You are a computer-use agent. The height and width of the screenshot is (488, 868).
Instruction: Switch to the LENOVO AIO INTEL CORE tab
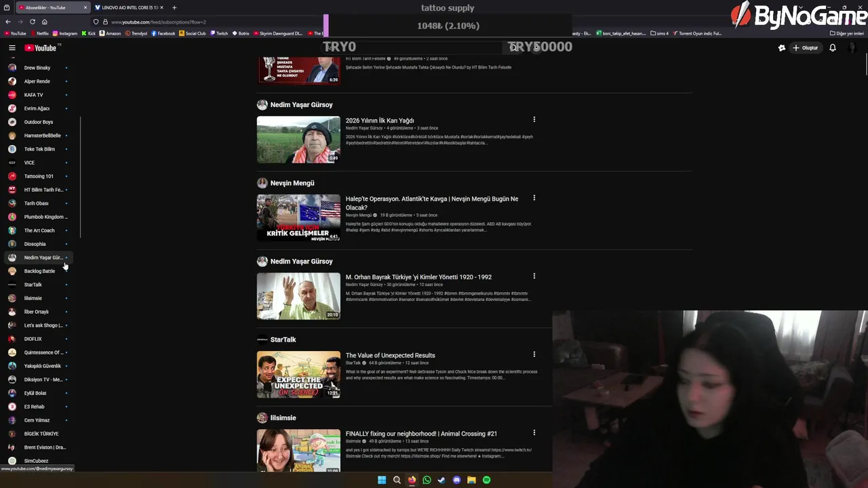(129, 7)
